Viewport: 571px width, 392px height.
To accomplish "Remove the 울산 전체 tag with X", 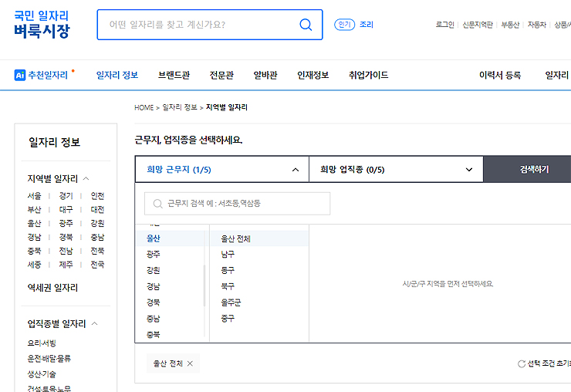I will [190, 363].
